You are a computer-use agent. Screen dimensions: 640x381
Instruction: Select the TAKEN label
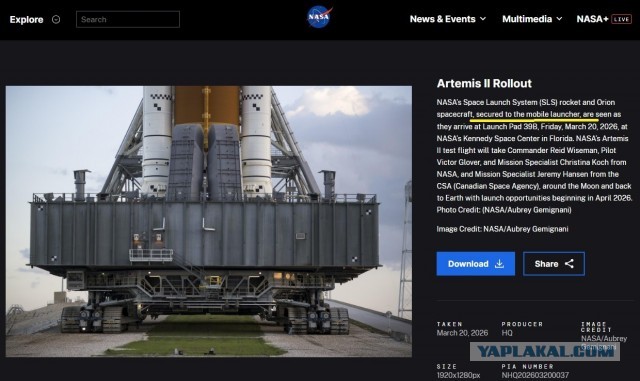pos(449,324)
